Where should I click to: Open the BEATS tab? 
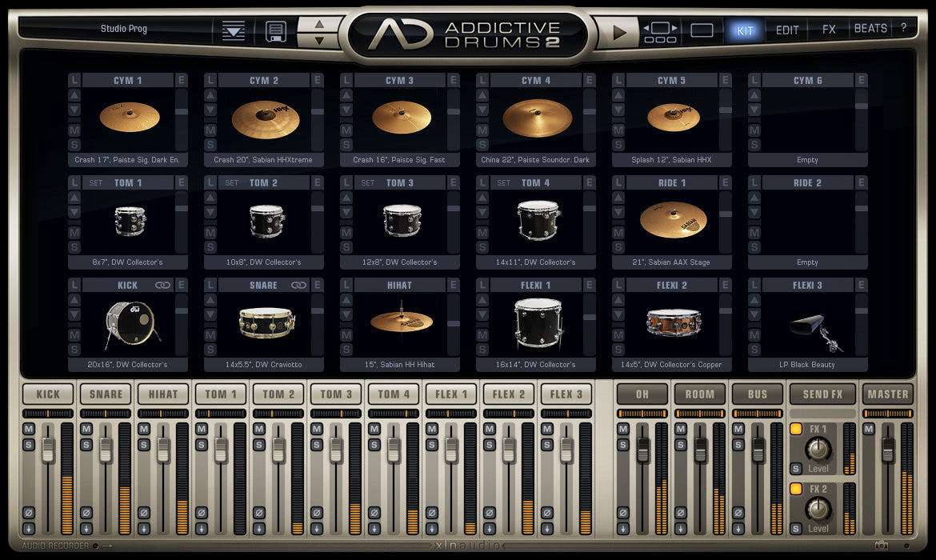(x=870, y=28)
